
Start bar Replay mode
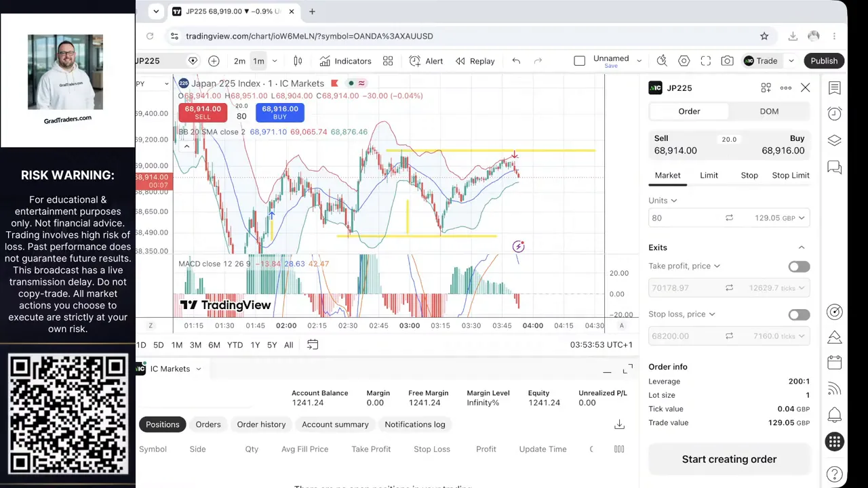(475, 61)
